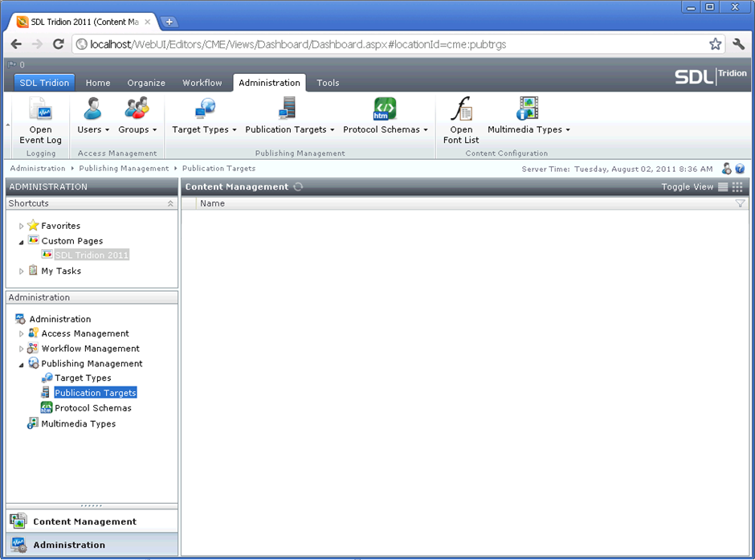Switch to thumbnail grid view
Screen dimensions: 755x560
[737, 186]
